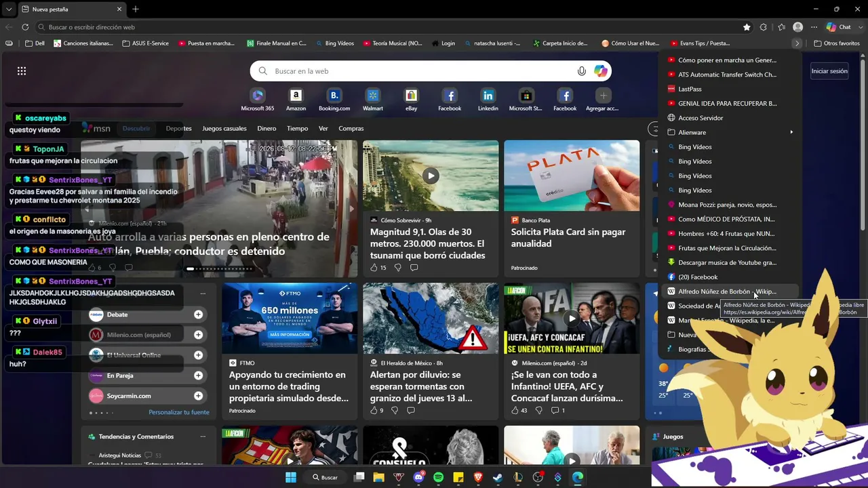Open the Windows Start menu

pyautogui.click(x=291, y=477)
